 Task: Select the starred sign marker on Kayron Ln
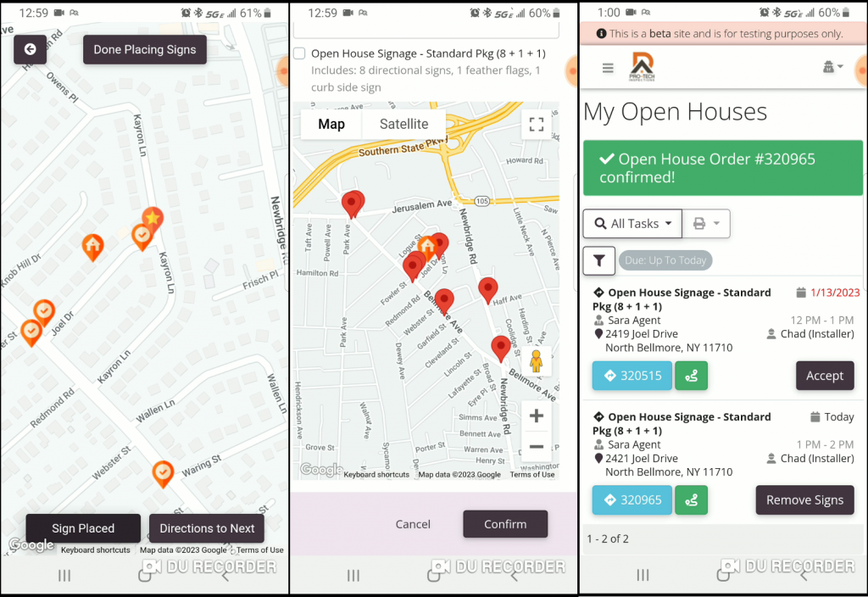coord(153,220)
